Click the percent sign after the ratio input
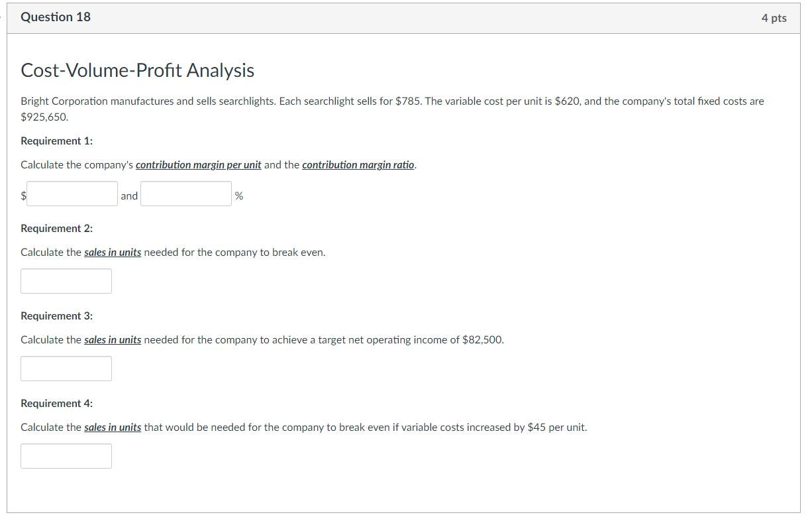 point(239,195)
